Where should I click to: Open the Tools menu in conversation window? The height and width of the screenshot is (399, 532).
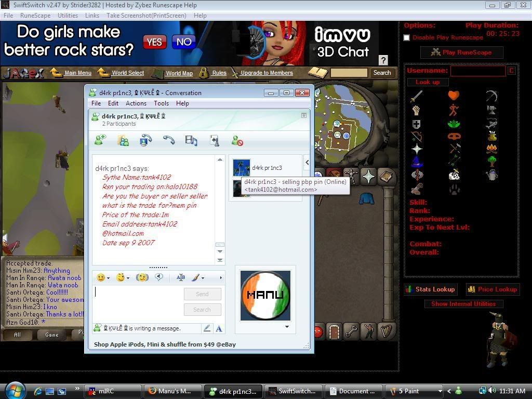click(161, 103)
